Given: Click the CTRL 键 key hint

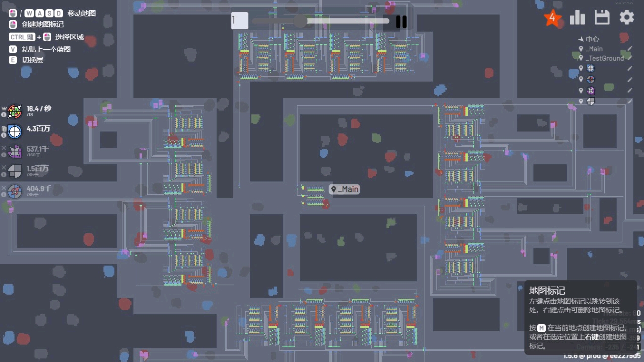Looking at the screenshot, I should coord(22,37).
